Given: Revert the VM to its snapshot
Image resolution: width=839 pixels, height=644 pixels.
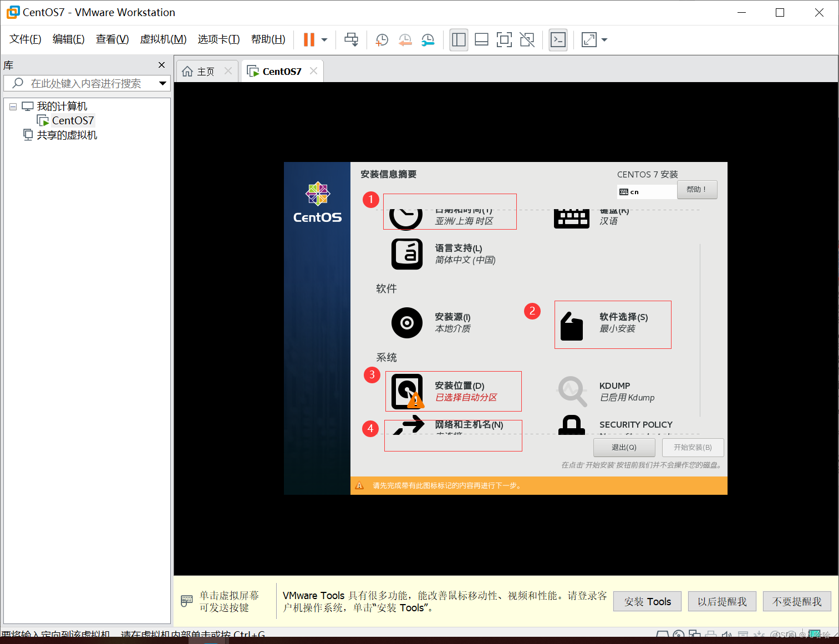Looking at the screenshot, I should 405,39.
